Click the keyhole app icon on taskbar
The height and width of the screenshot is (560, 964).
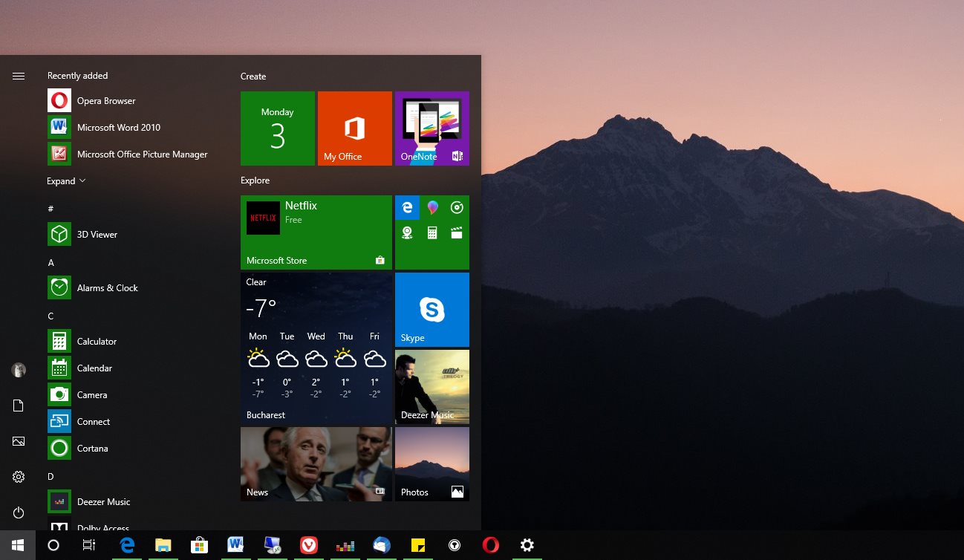454,545
